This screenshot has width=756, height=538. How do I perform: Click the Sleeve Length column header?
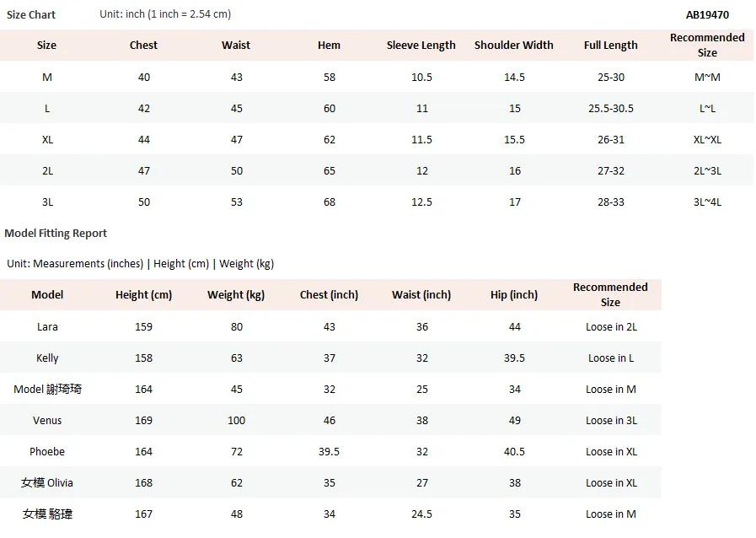421,46
